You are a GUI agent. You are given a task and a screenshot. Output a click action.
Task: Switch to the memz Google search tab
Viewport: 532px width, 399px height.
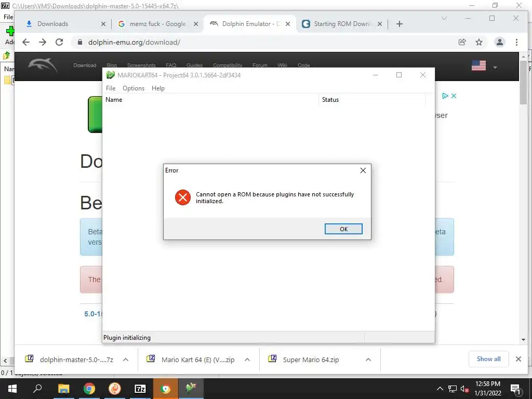[x=158, y=24]
